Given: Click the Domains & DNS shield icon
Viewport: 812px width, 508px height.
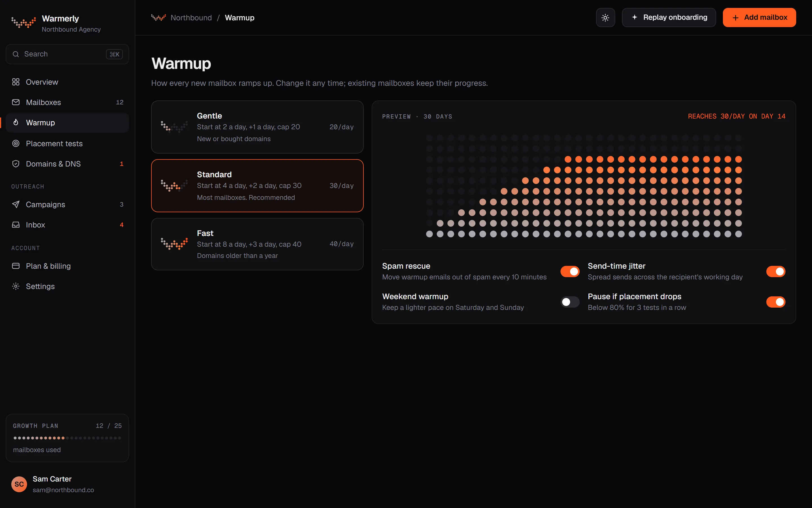Looking at the screenshot, I should pos(16,164).
